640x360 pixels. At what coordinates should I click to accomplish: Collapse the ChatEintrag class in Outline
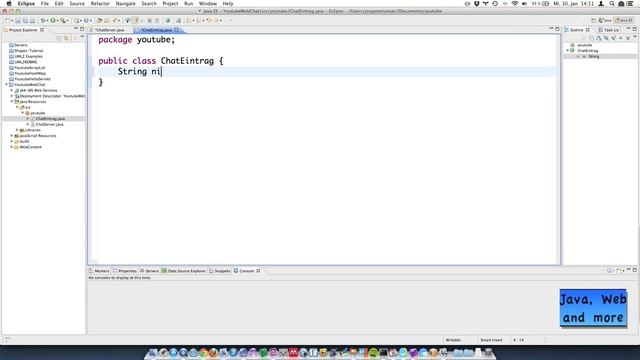click(x=567, y=51)
